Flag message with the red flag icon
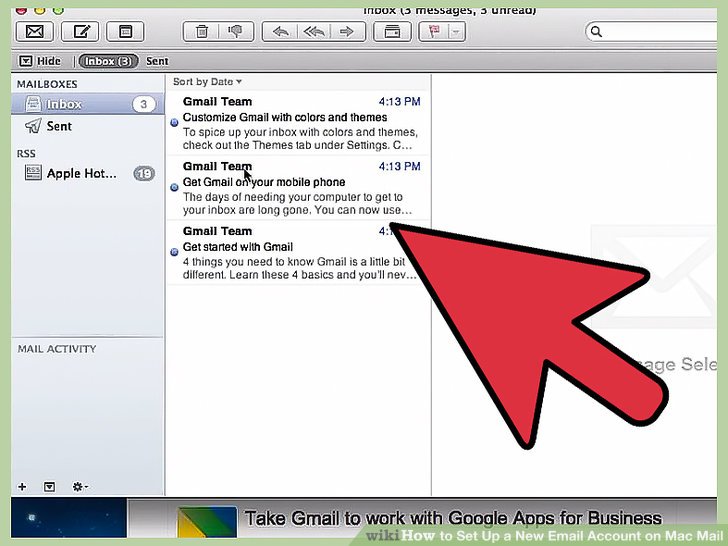Viewport: 728px width, 546px height. pos(434,32)
